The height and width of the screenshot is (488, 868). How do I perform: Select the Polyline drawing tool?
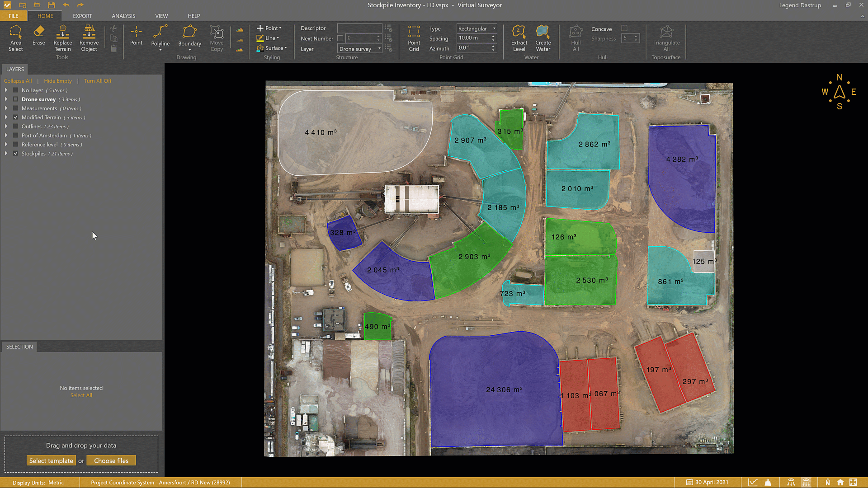point(160,36)
